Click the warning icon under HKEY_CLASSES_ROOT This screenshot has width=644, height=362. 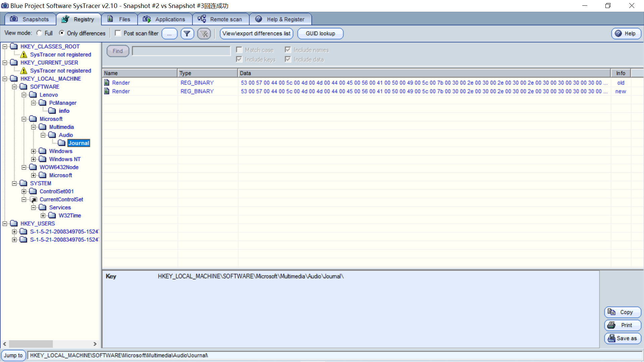click(23, 55)
